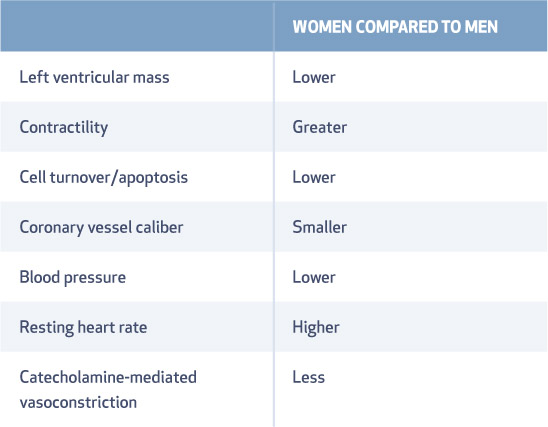
Task: Select the 'Left ventricular mass' row label
Action: pyautogui.click(x=94, y=77)
